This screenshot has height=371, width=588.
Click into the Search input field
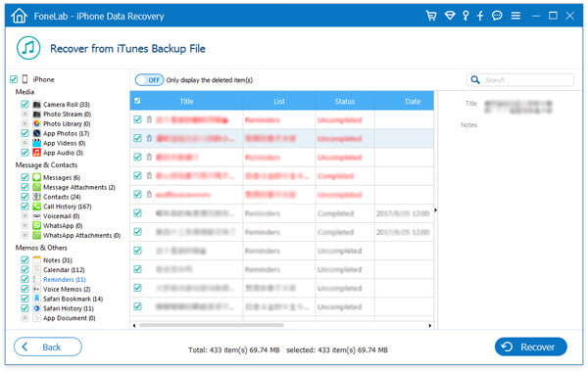(x=527, y=80)
